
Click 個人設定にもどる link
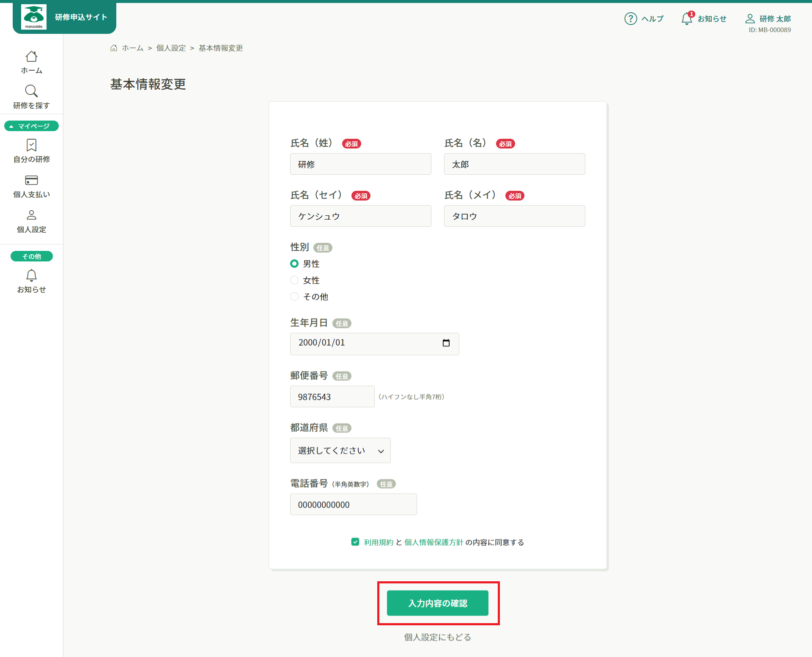click(438, 637)
